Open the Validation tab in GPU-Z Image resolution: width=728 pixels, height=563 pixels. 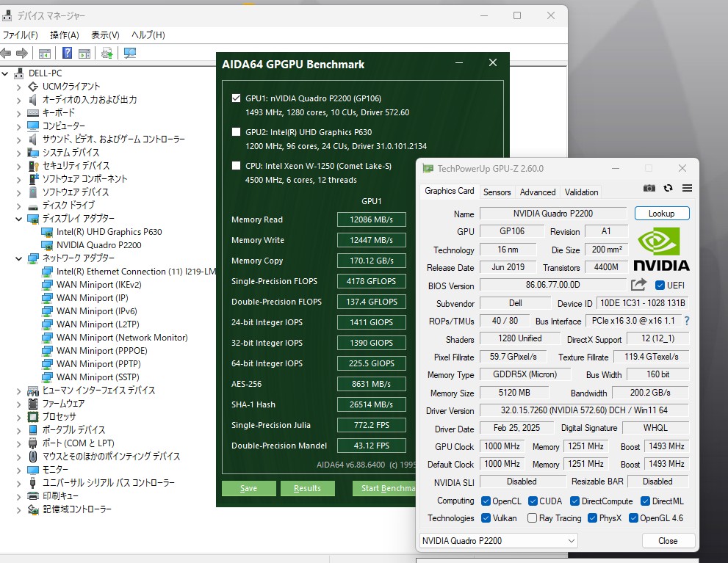coord(581,192)
